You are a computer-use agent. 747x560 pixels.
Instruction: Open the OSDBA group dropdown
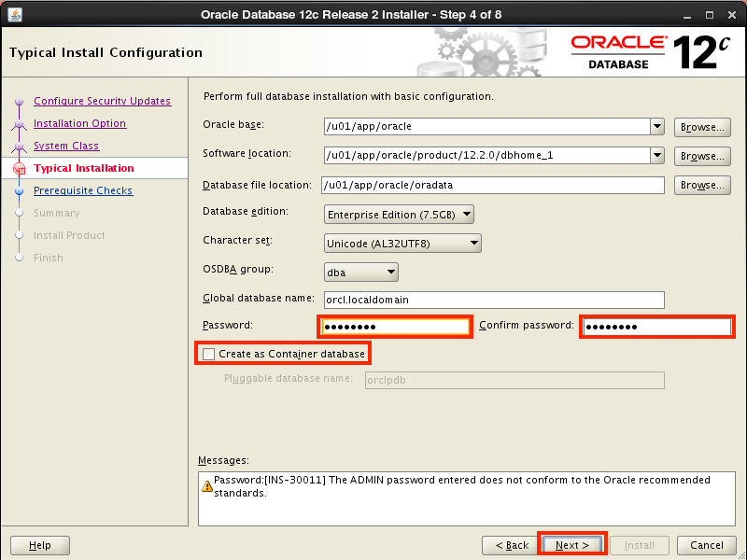click(361, 273)
